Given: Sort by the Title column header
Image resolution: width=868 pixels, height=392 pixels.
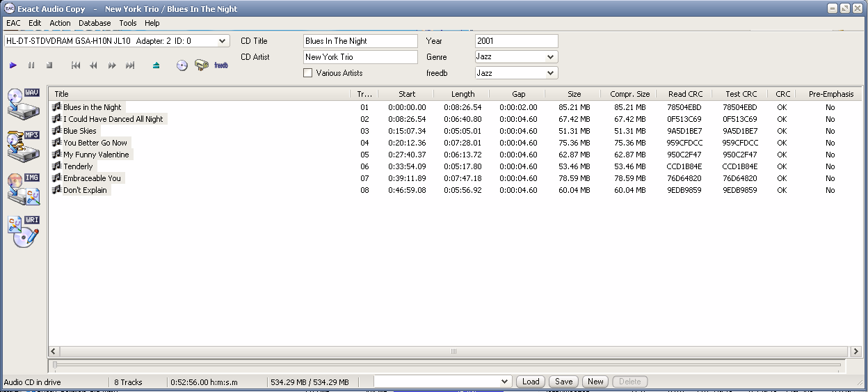Looking at the screenshot, I should [199, 94].
